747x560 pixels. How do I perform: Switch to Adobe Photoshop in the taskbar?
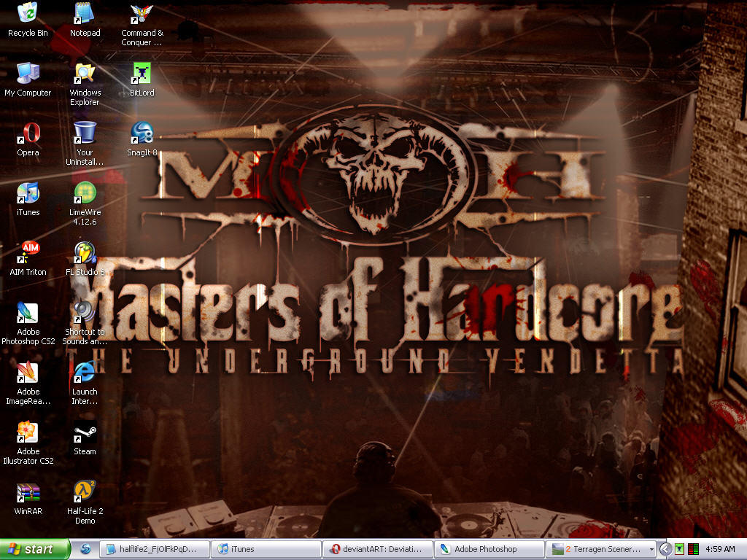[489, 549]
